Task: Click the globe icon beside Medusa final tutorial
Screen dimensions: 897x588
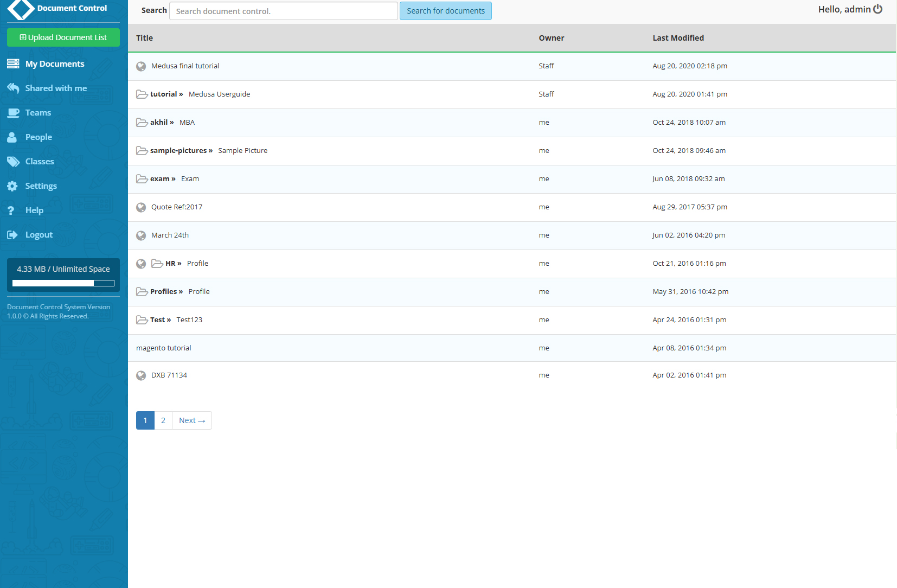Action: pyautogui.click(x=141, y=66)
